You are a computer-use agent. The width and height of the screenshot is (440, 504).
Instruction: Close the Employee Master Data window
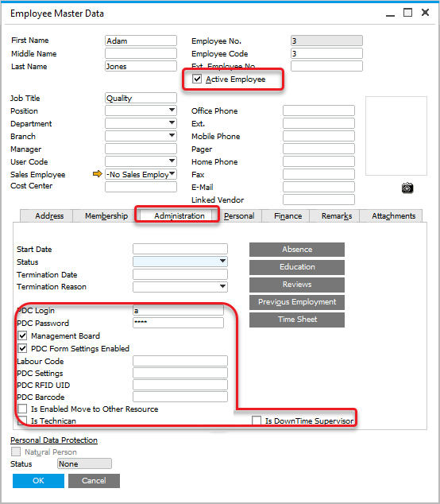coord(425,13)
